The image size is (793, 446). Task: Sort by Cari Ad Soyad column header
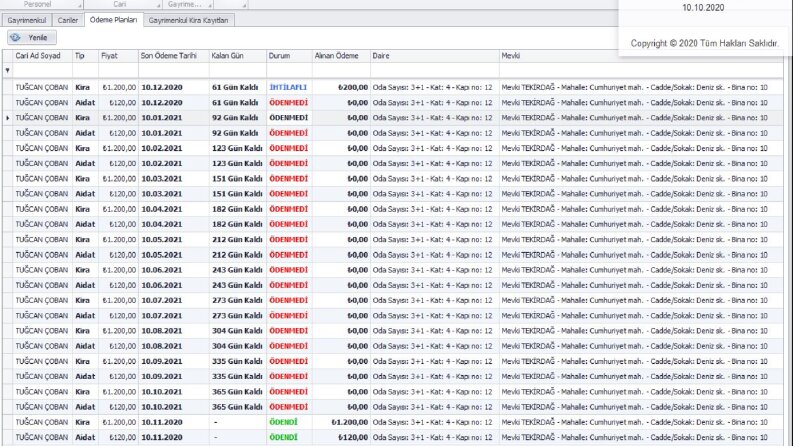[43, 56]
